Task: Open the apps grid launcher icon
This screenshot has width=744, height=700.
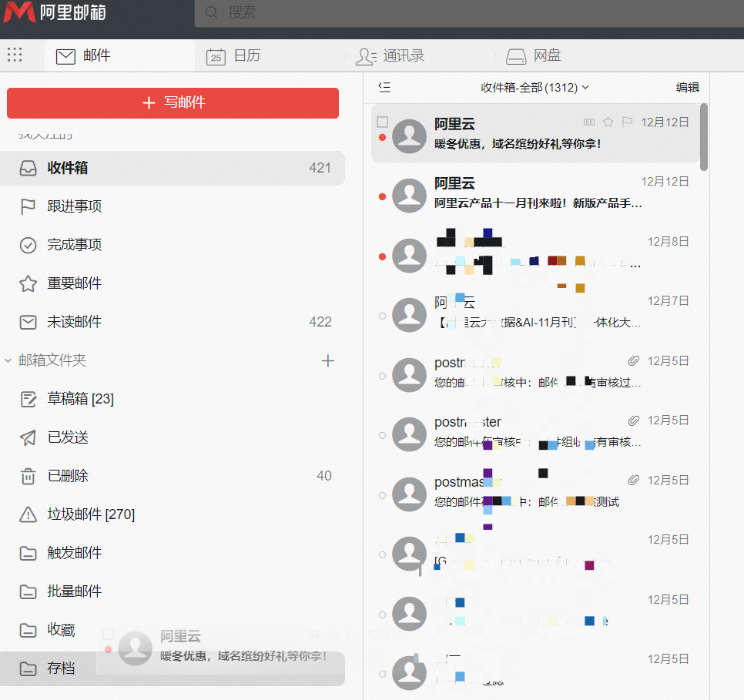Action: [15, 55]
